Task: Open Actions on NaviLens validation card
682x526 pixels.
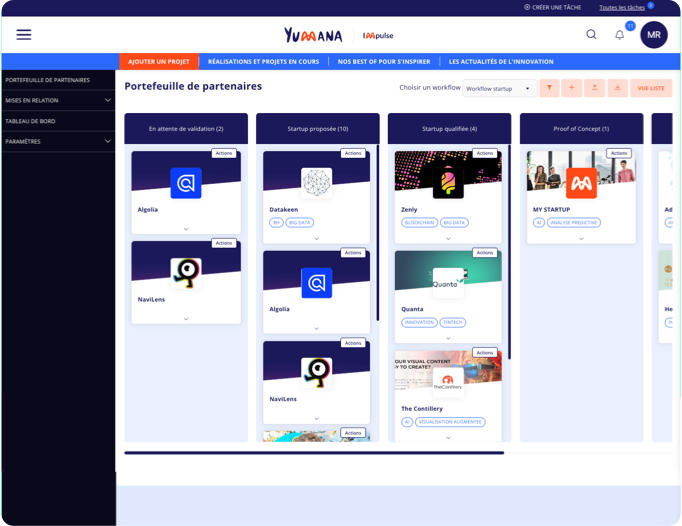Action: click(224, 243)
